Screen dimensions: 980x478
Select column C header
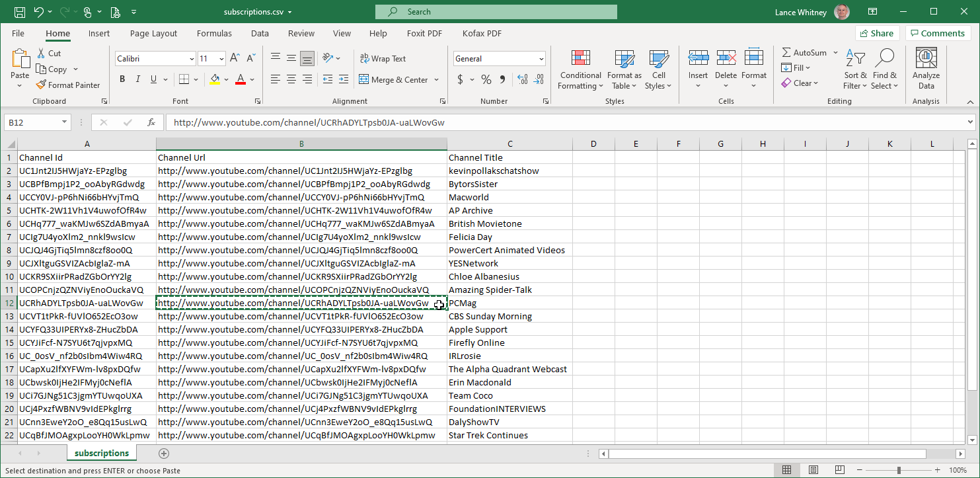coord(509,144)
